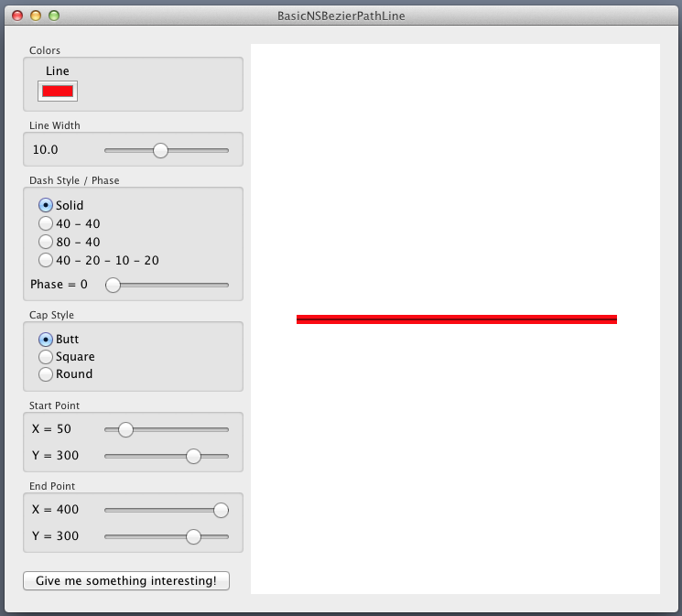The height and width of the screenshot is (616, 682).
Task: Click the Line Width slider knob
Action: pos(160,150)
